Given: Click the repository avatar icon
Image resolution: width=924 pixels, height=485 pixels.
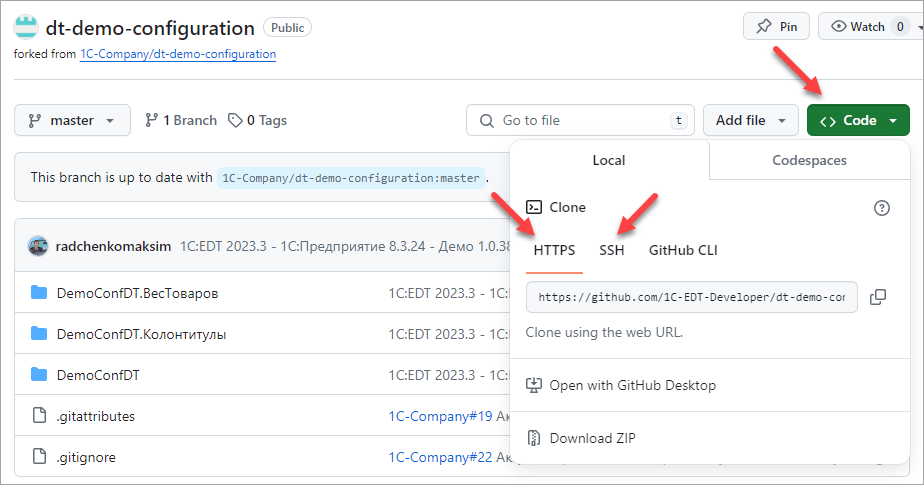Looking at the screenshot, I should [x=26, y=28].
